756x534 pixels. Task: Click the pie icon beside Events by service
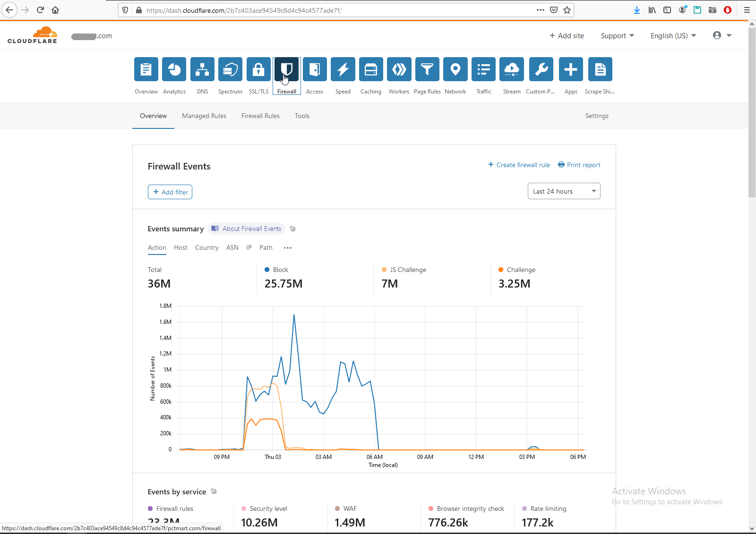click(214, 491)
